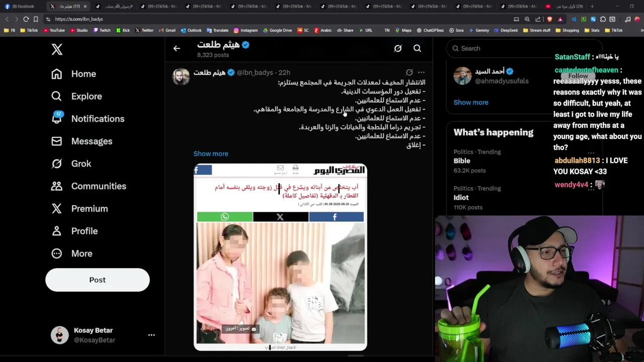The height and width of the screenshot is (362, 644).
Task: Open the Twitch bookmark
Action: (x=102, y=30)
